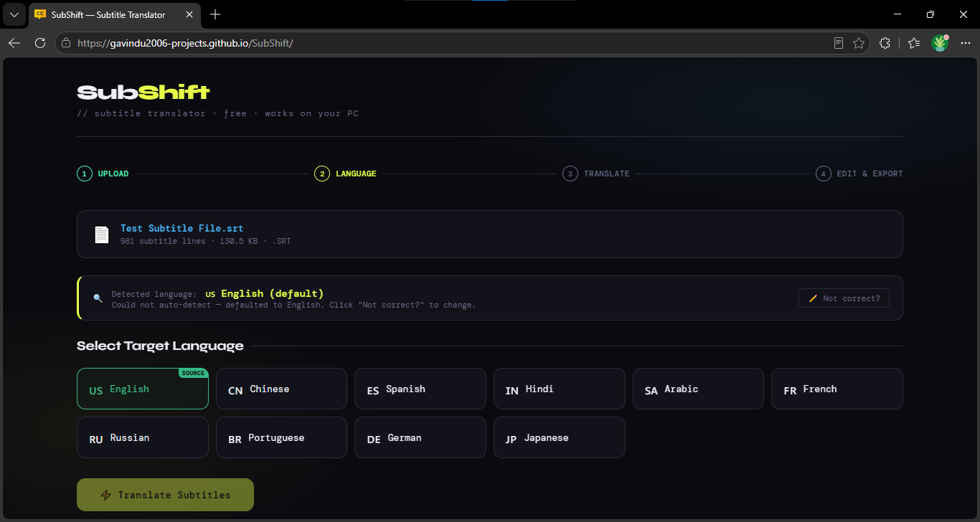The width and height of the screenshot is (980, 522).
Task: Reload the page with refresh icon
Action: [40, 43]
